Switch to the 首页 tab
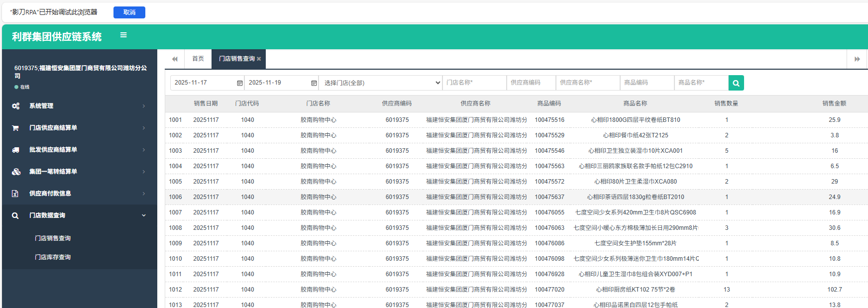This screenshot has width=868, height=308. coord(198,59)
